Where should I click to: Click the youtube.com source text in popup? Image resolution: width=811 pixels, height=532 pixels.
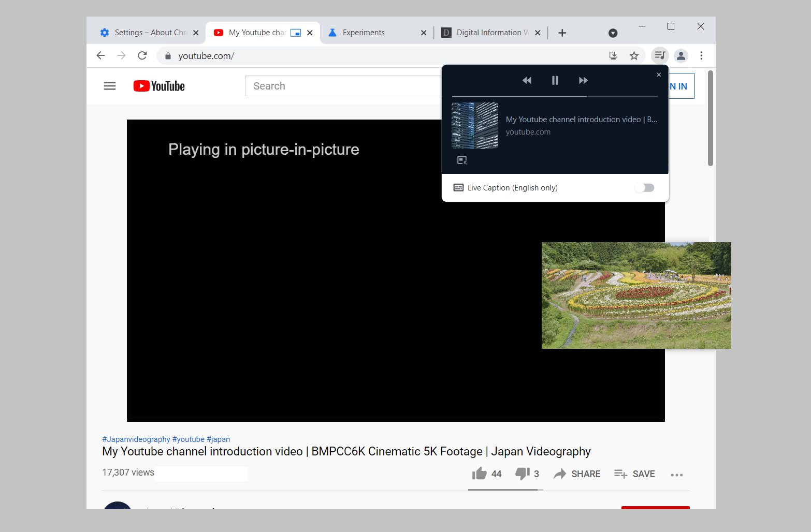click(x=528, y=132)
